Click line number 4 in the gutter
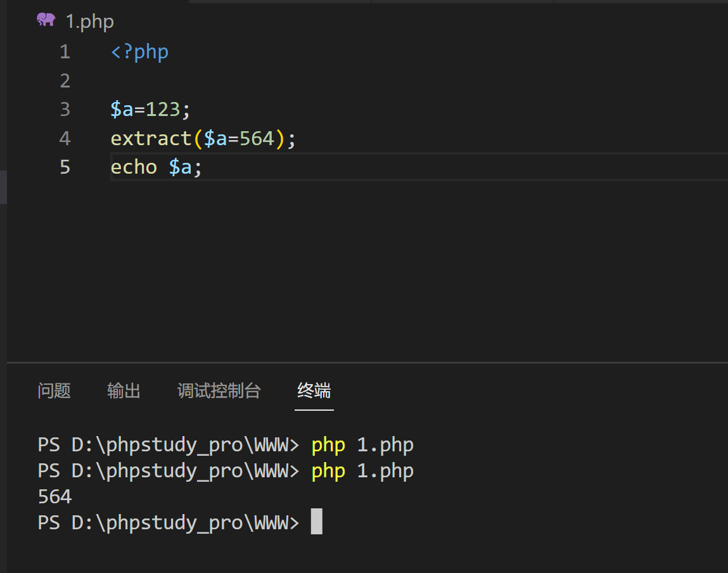The height and width of the screenshot is (573, 728). (65, 138)
